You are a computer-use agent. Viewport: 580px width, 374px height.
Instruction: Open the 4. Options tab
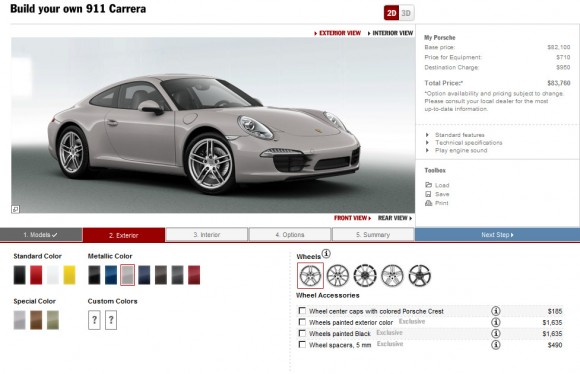tap(290, 235)
